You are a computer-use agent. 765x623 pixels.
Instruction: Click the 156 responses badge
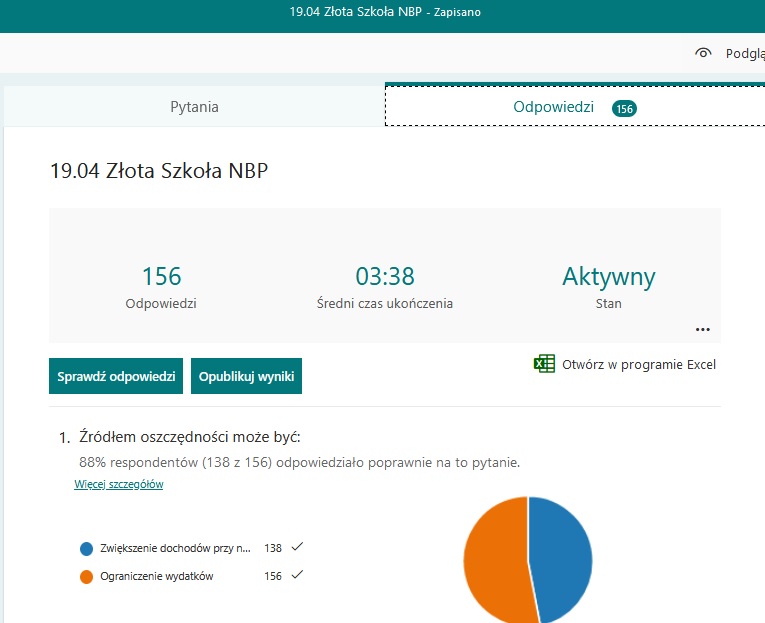[624, 108]
